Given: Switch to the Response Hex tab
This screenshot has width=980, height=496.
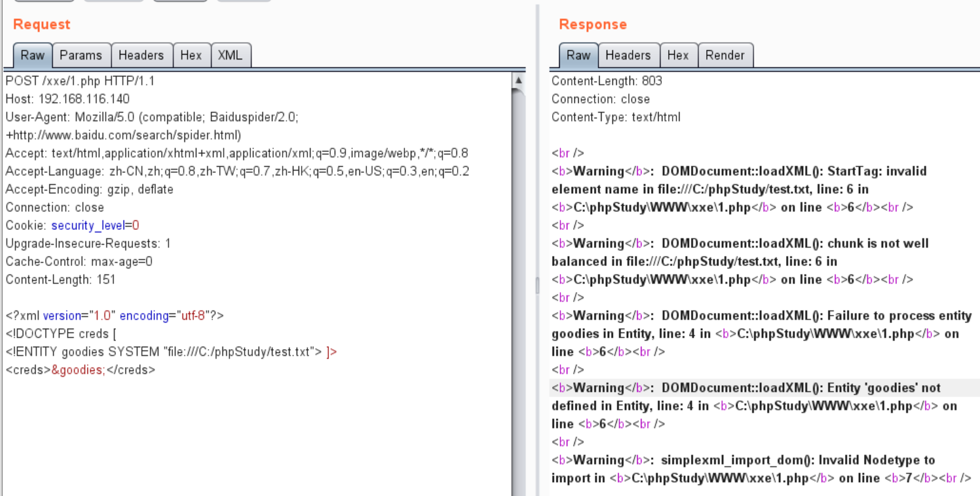Looking at the screenshot, I should 678,55.
